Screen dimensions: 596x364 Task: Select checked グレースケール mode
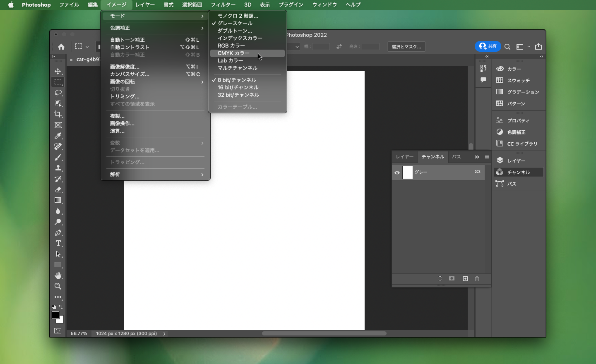pos(248,23)
